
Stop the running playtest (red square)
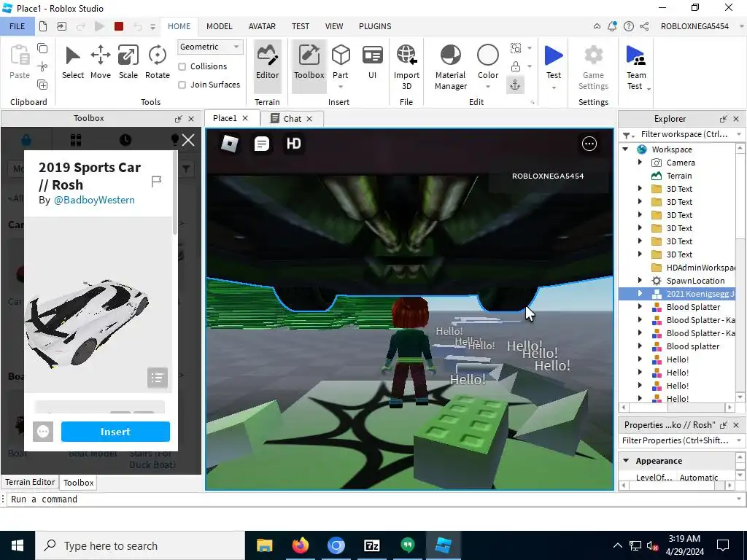[119, 26]
